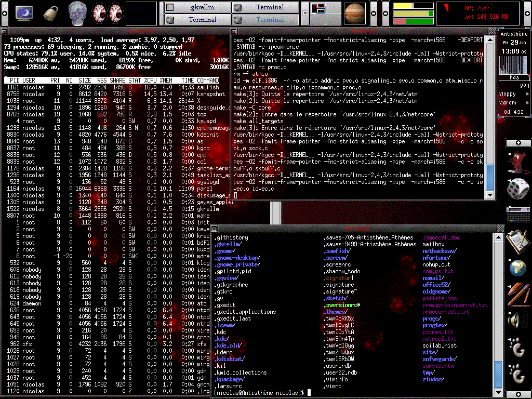The height and width of the screenshot is (399, 532).
Task: Click the bloodshot eyes applet
Action: coord(107,13)
